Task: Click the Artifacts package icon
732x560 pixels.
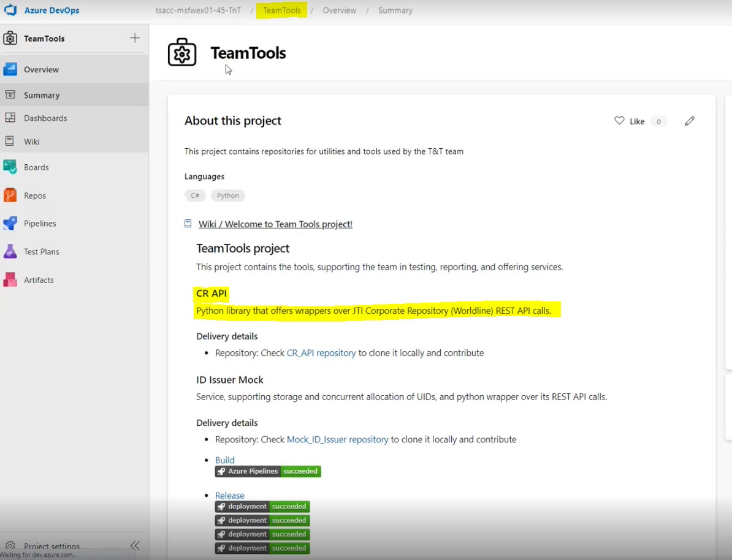Action: (10, 279)
